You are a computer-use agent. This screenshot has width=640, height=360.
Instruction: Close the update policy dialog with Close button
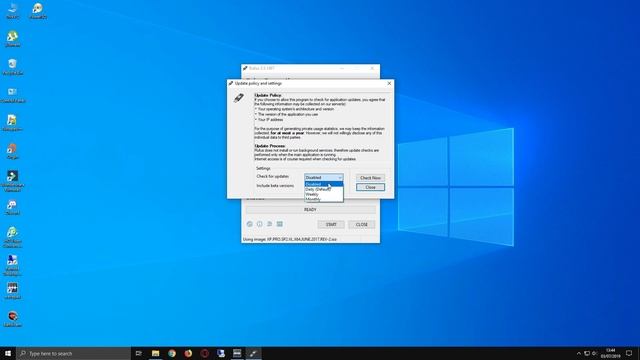point(370,187)
